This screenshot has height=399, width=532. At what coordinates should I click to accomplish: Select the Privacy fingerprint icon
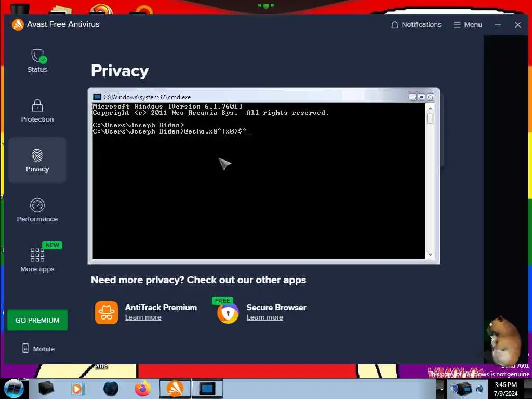[37, 156]
